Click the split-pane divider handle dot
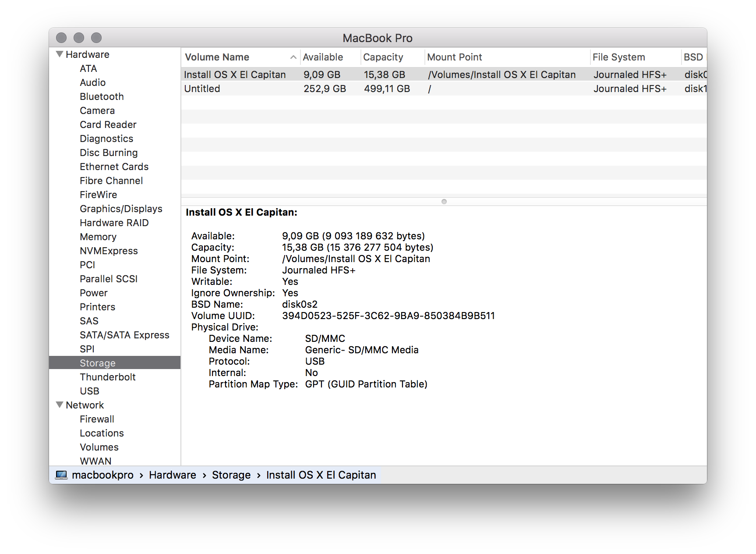The width and height of the screenshot is (756, 554). [x=444, y=202]
